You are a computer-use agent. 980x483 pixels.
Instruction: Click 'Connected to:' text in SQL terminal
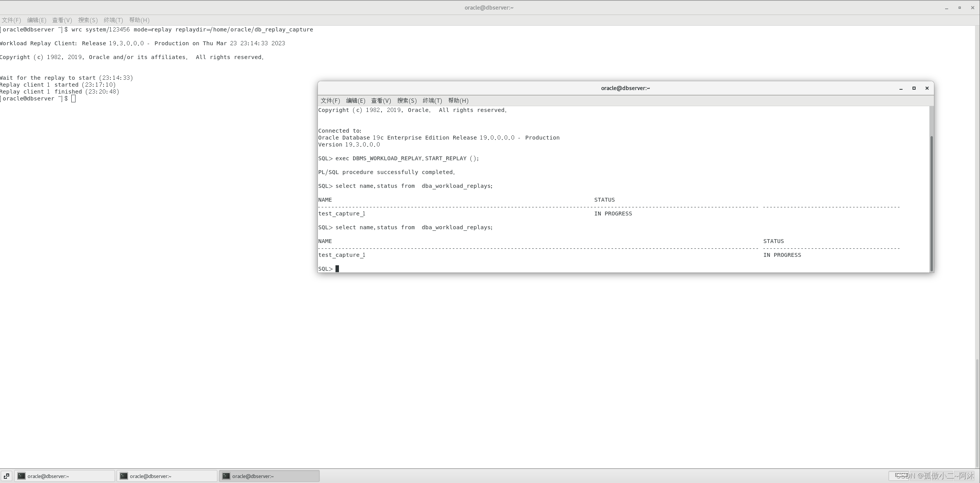pyautogui.click(x=340, y=131)
